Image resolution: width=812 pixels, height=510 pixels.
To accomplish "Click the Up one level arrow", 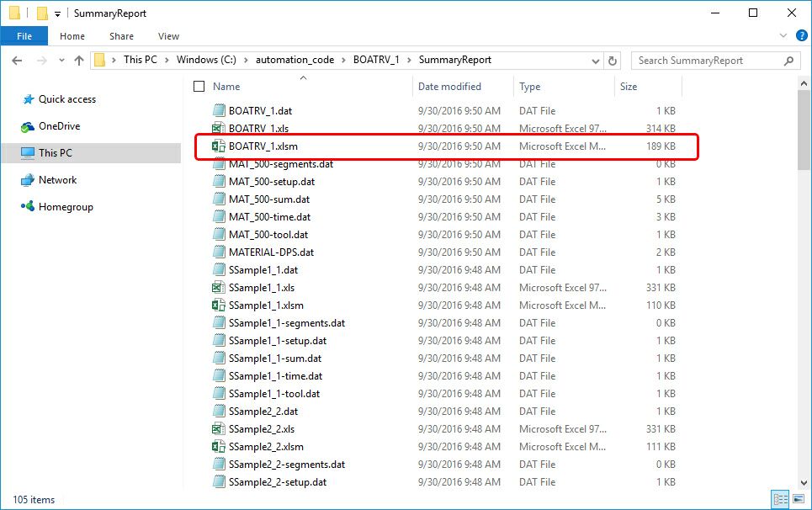I will 79,61.
